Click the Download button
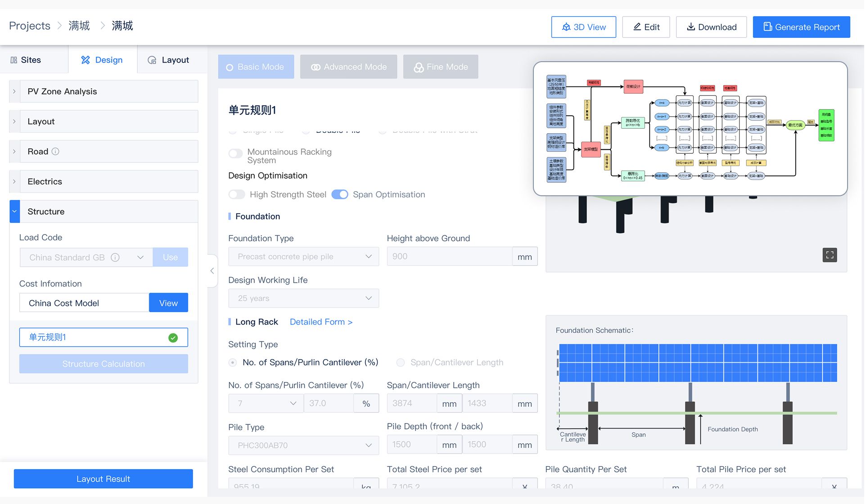 [x=713, y=27]
